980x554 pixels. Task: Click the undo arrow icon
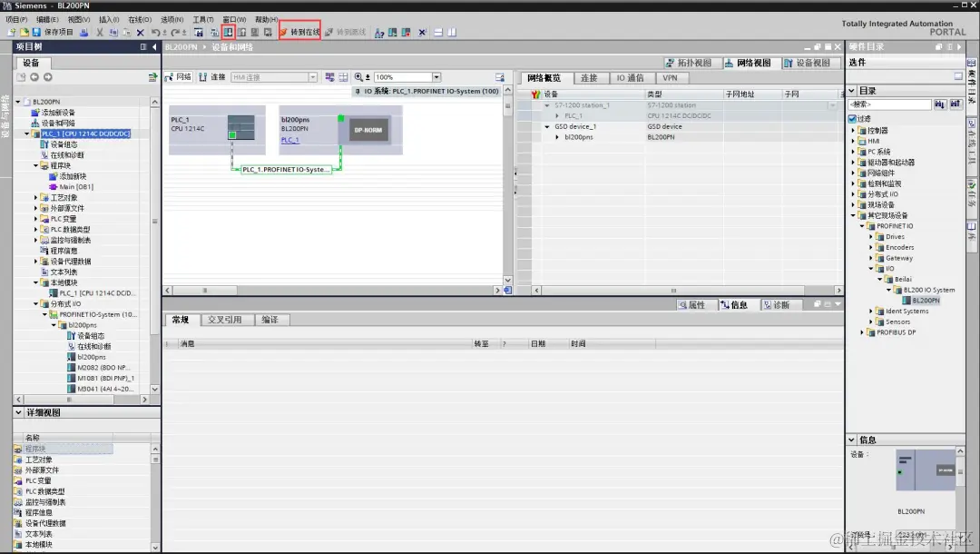coord(155,32)
